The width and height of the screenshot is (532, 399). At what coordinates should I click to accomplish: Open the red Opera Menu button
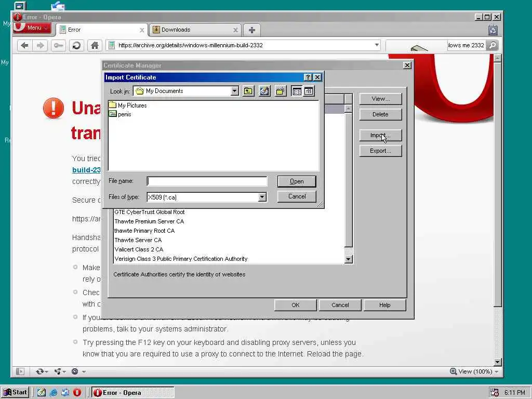(32, 28)
